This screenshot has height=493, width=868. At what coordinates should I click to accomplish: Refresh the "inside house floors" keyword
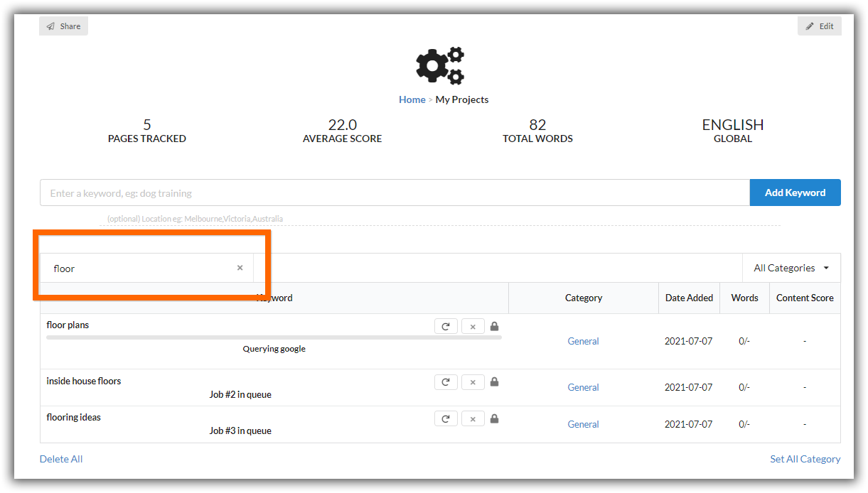click(446, 381)
